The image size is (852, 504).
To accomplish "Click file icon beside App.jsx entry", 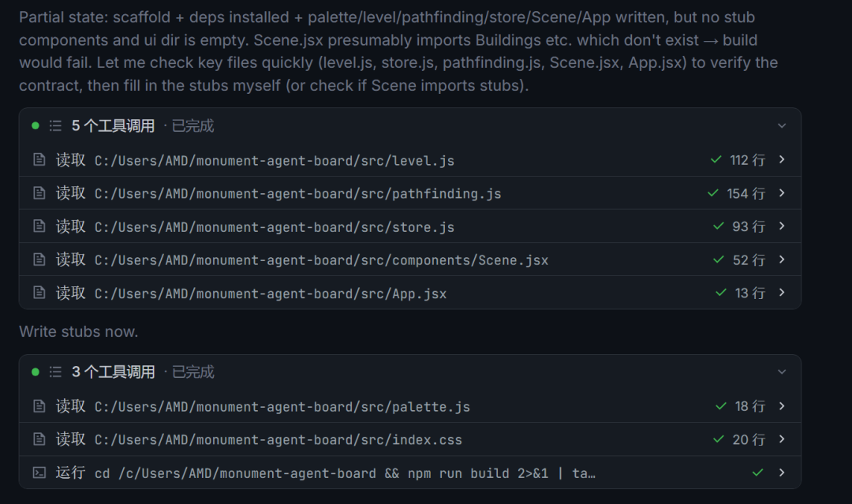I will point(39,293).
